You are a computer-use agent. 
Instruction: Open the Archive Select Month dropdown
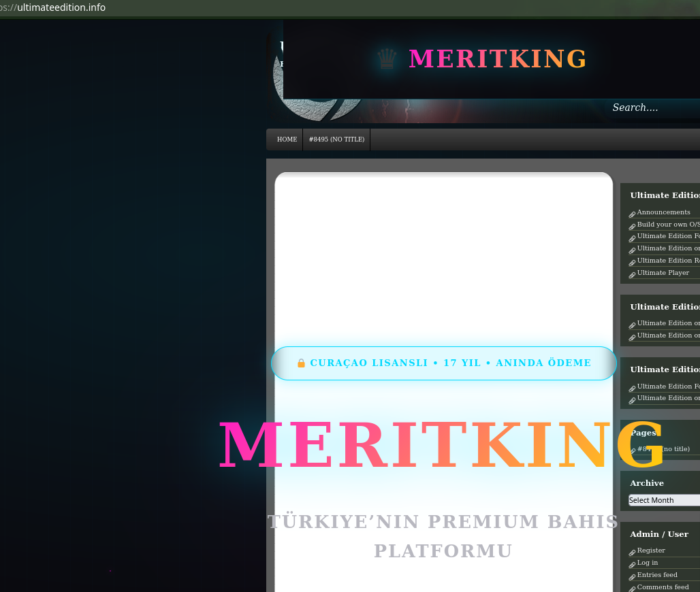(664, 500)
